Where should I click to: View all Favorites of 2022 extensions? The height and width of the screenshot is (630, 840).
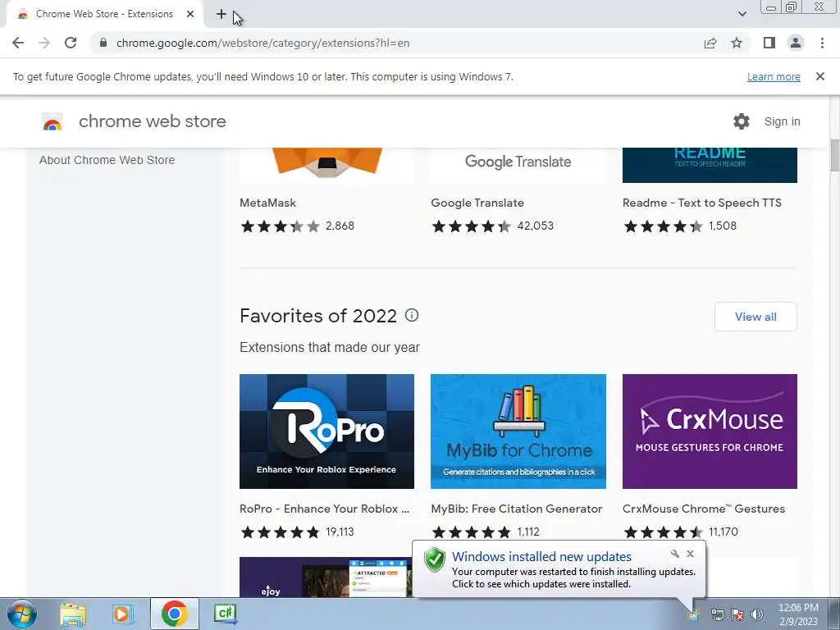tap(756, 317)
